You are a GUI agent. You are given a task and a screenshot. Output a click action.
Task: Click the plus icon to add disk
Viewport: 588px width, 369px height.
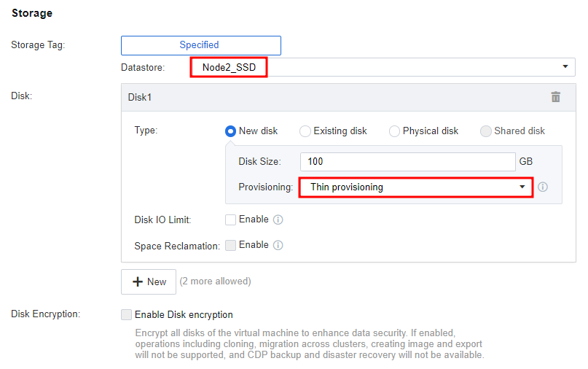point(138,281)
